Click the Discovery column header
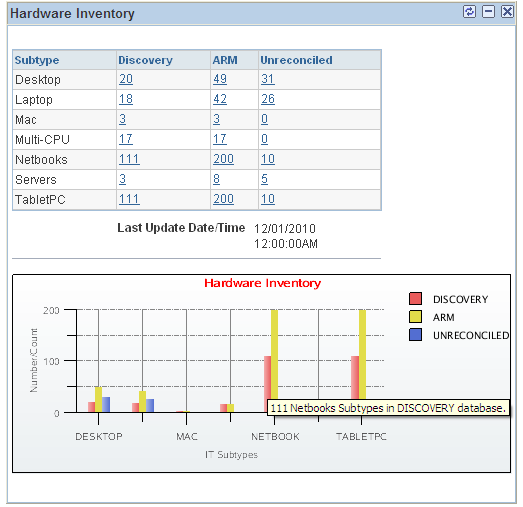Screen dimensions: 523x507 [145, 60]
